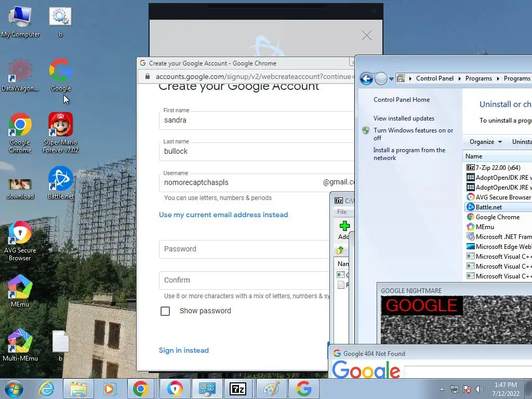
Task: Open Turn Windows features on or off
Action: pos(413,134)
